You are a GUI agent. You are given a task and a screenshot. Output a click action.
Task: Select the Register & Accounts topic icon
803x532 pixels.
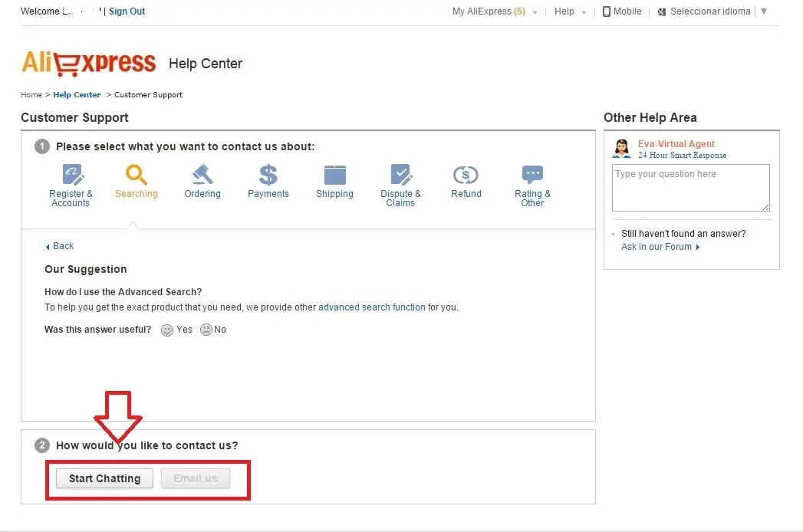pos(73,175)
